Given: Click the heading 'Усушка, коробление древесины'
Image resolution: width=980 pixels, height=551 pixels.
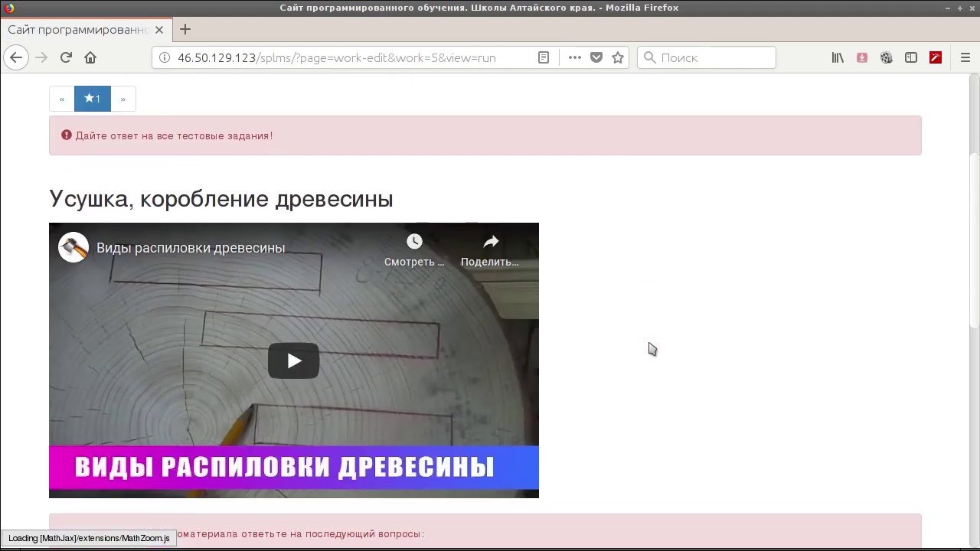Looking at the screenshot, I should click(x=221, y=199).
